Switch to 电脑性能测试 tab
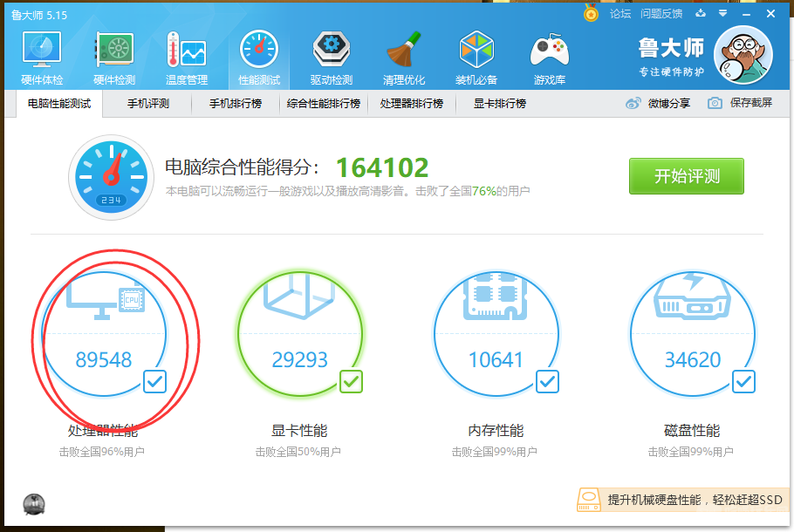This screenshot has width=794, height=532. tap(59, 104)
